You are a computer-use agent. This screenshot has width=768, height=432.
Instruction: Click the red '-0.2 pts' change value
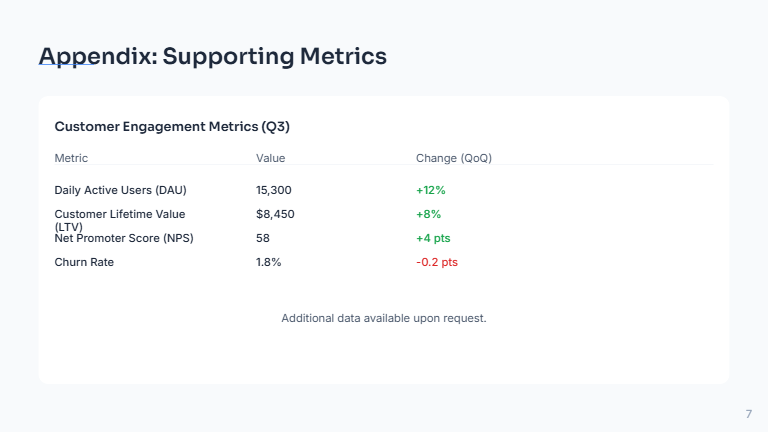436,262
